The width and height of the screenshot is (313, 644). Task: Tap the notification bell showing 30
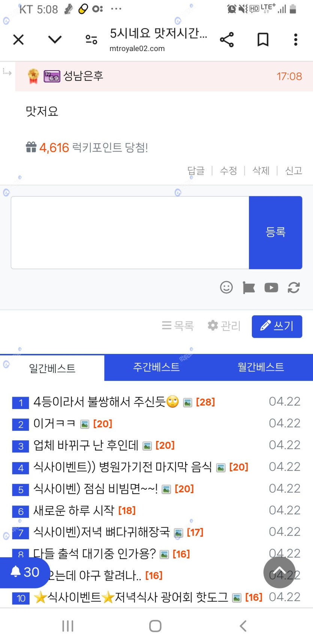(x=24, y=572)
